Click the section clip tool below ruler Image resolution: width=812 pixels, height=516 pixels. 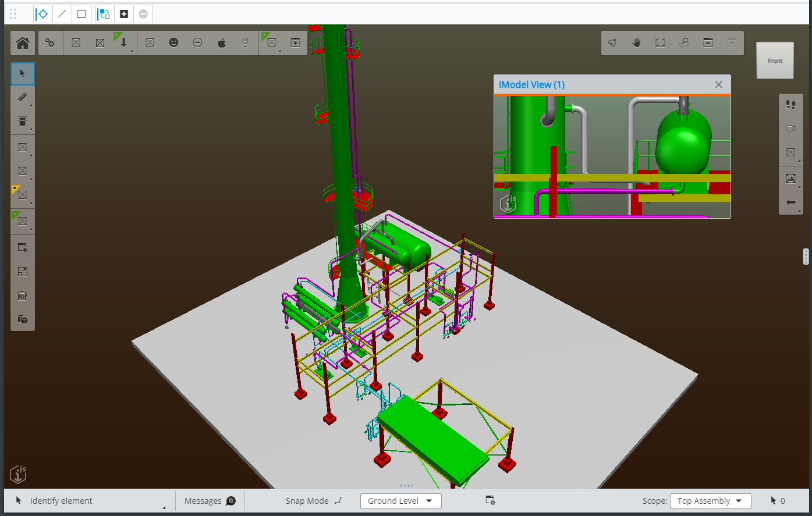pyautogui.click(x=23, y=121)
